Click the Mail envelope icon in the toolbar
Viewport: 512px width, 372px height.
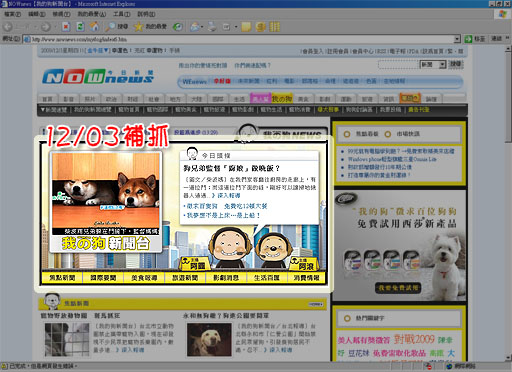coord(194,27)
